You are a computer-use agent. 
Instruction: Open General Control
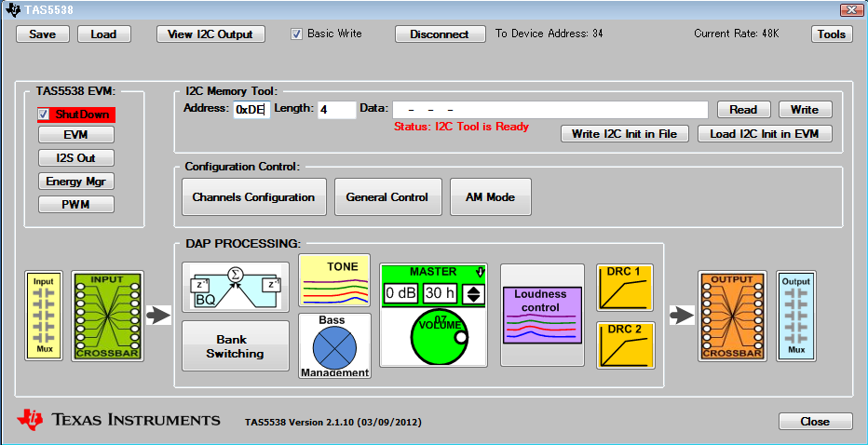pos(387,197)
